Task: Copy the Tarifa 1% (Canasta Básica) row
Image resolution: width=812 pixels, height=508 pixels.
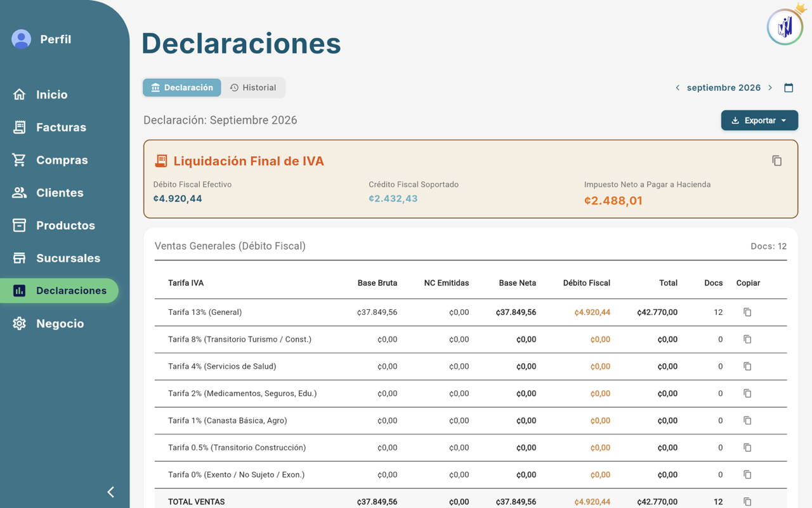Action: point(747,420)
